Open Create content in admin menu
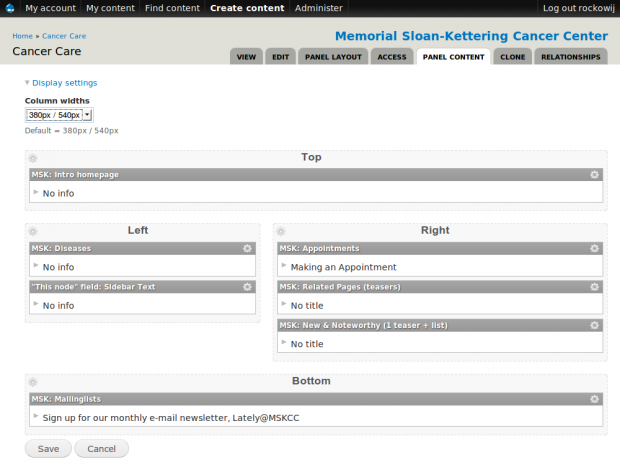This screenshot has height=465, width=620. pyautogui.click(x=247, y=8)
